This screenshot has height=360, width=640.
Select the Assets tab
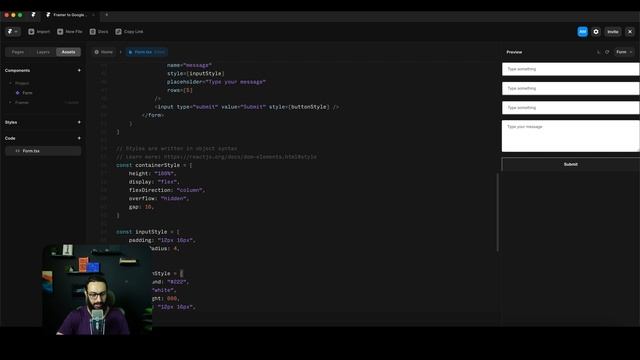tap(68, 52)
